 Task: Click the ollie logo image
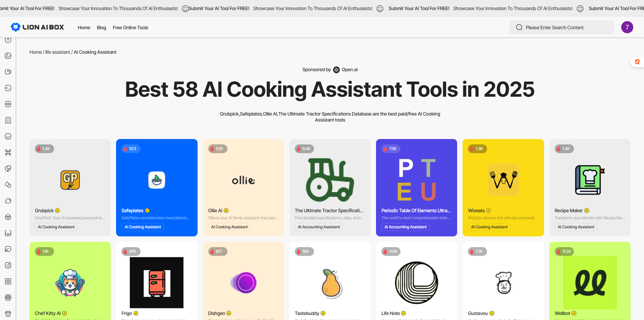pyautogui.click(x=244, y=181)
